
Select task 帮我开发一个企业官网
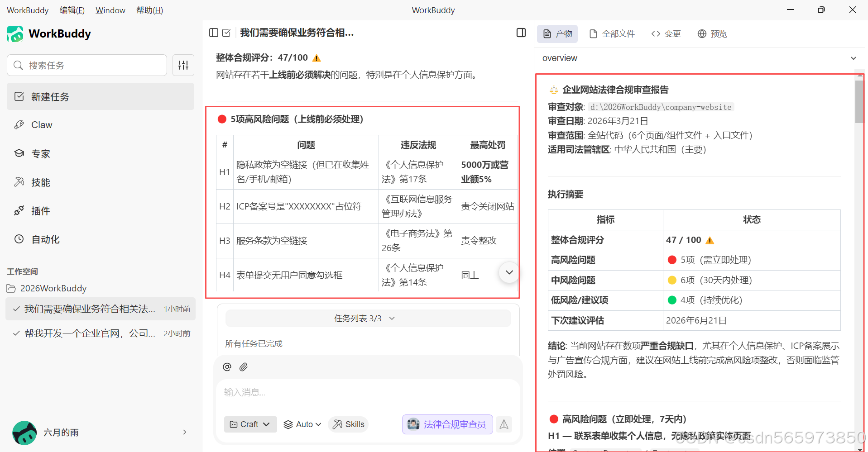[x=101, y=333]
